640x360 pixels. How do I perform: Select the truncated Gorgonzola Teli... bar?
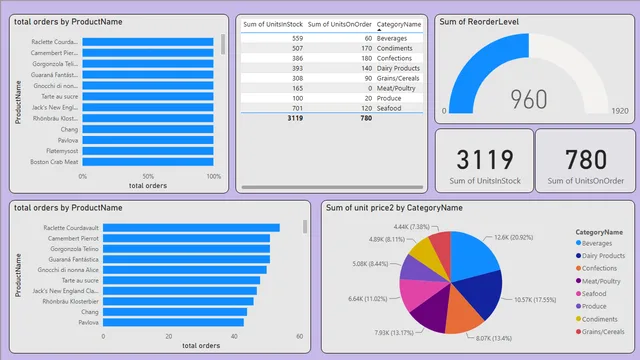pos(148,64)
